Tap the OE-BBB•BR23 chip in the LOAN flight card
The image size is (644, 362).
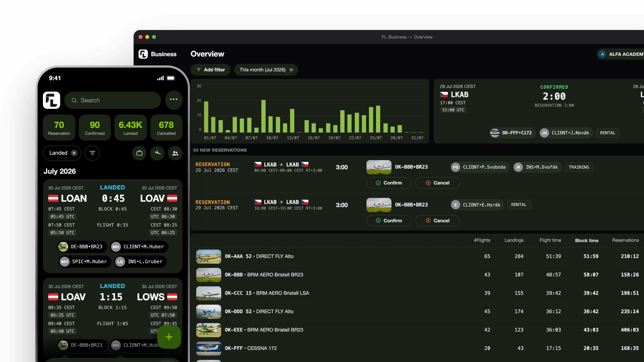[82, 247]
